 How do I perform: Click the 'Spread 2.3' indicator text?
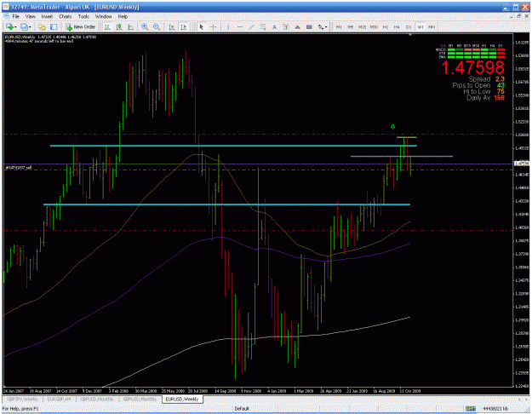486,79
